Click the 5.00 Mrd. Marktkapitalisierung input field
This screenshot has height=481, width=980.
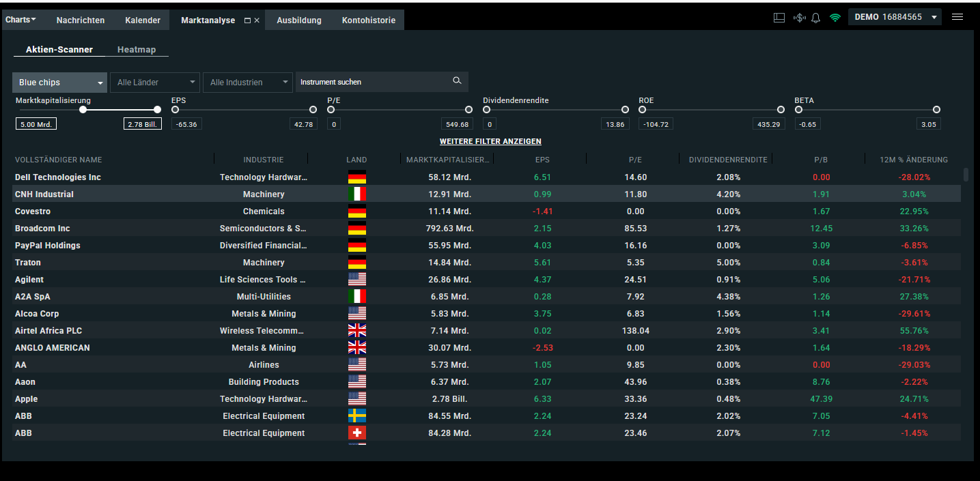pos(36,123)
